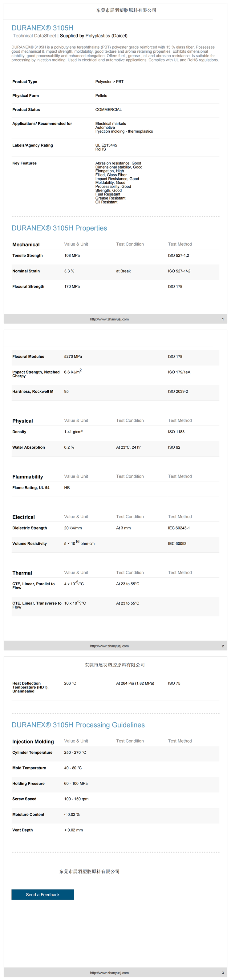Select the Electrical section header
This screenshot has height=980, width=231.
(23, 517)
